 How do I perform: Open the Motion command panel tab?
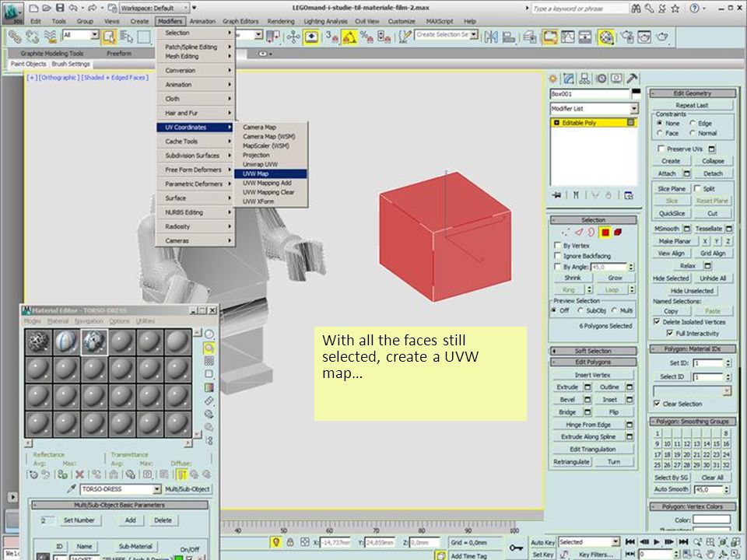tap(601, 79)
